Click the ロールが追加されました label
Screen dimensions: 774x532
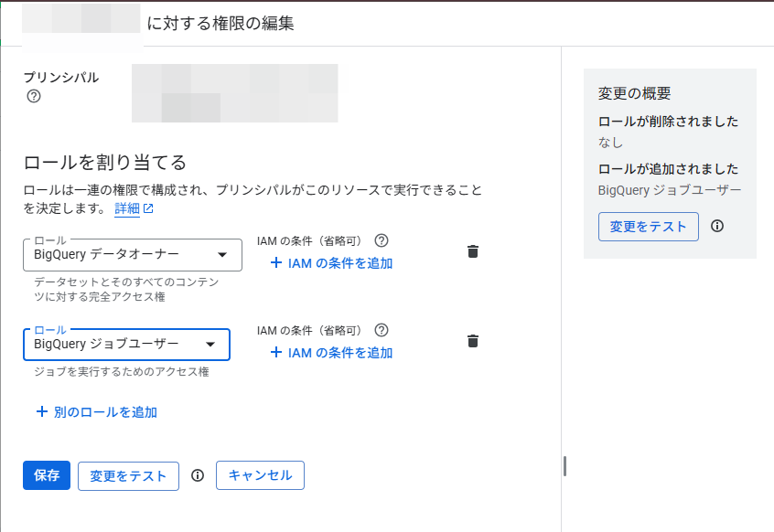668,168
